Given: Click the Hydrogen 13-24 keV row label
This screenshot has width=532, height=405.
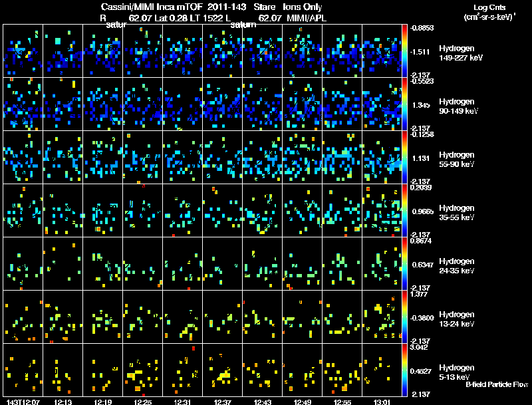Looking at the screenshot, I should tap(457, 319).
